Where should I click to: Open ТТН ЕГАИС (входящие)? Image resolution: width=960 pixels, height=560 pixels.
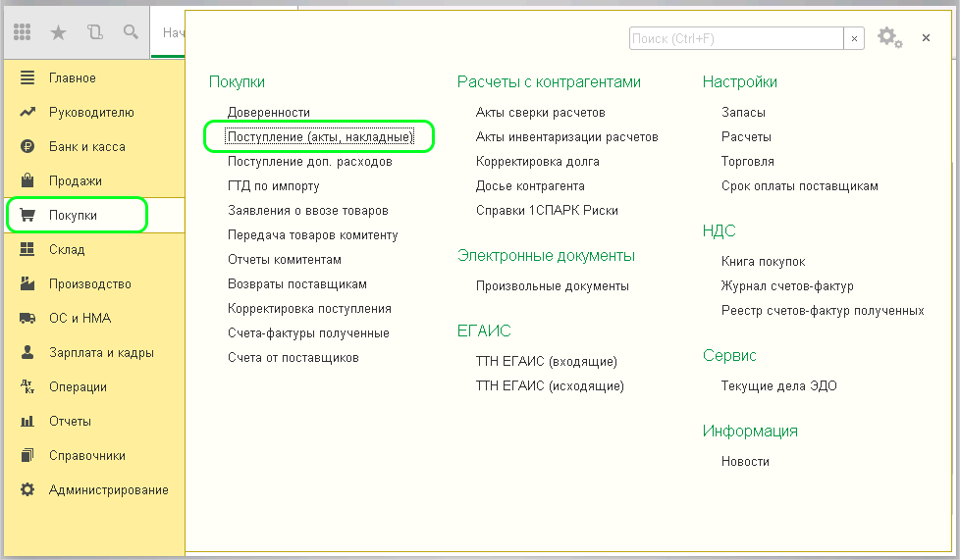pos(546,361)
